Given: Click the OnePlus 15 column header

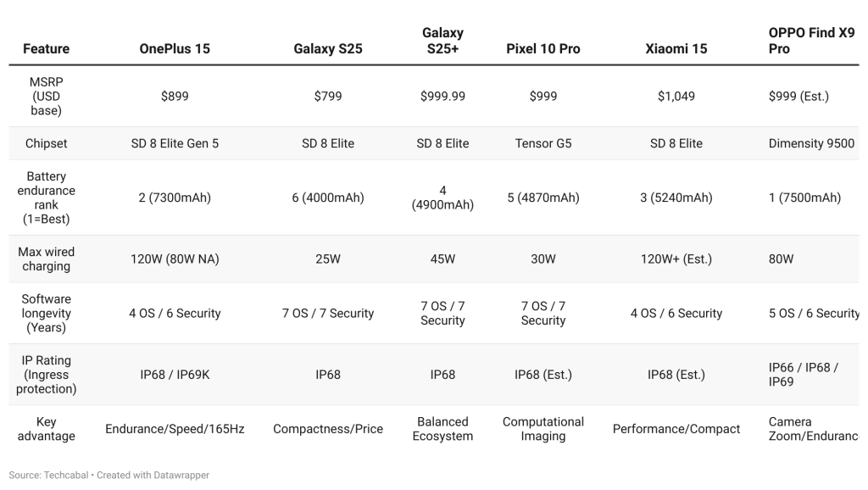Looking at the screenshot, I should tap(175, 48).
